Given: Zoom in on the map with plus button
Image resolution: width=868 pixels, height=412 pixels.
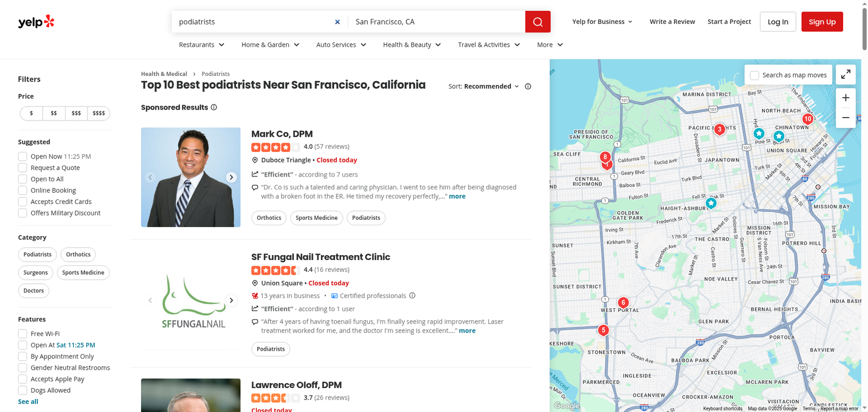Looking at the screenshot, I should coord(846,98).
